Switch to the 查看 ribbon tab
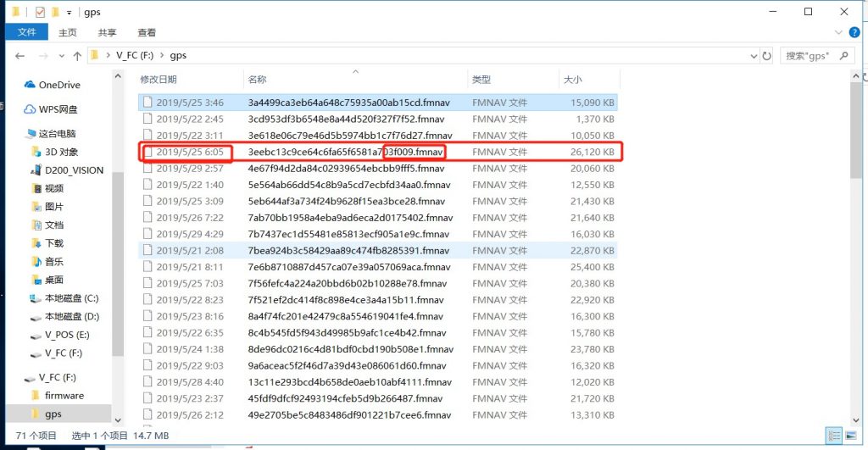The width and height of the screenshot is (868, 450). point(147,33)
